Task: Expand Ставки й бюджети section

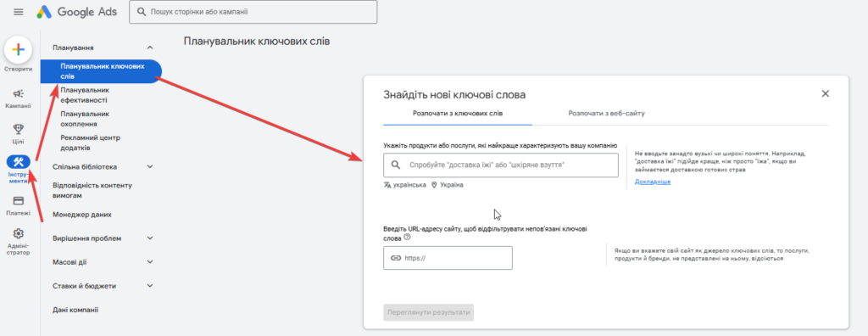Action: 150,286
